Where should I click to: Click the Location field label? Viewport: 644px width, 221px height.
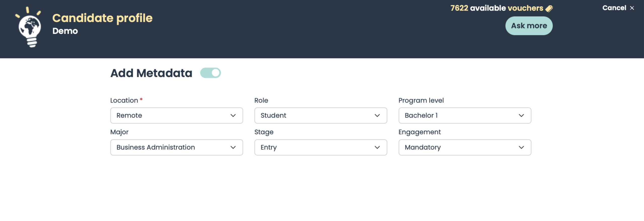(x=124, y=100)
